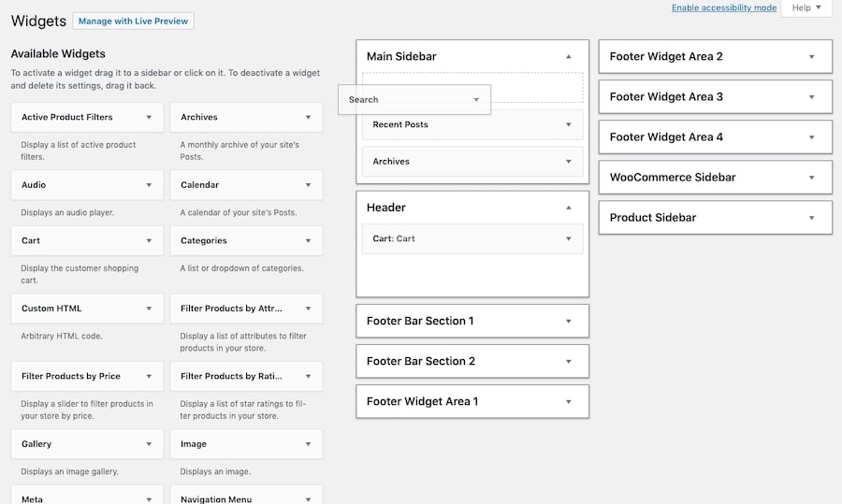Open Enable accessibility mode link
This screenshot has height=504, width=842.
click(723, 7)
